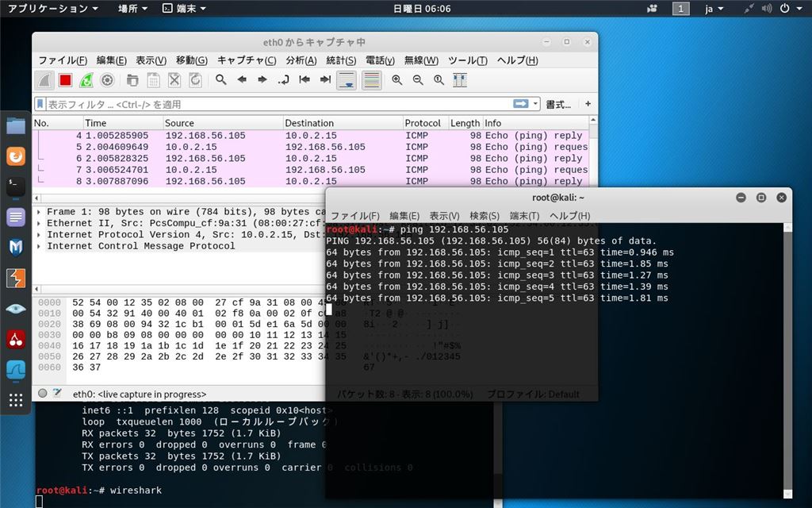Open terminal window 検索(S) menu
Image resolution: width=812 pixels, height=508 pixels.
(x=485, y=216)
